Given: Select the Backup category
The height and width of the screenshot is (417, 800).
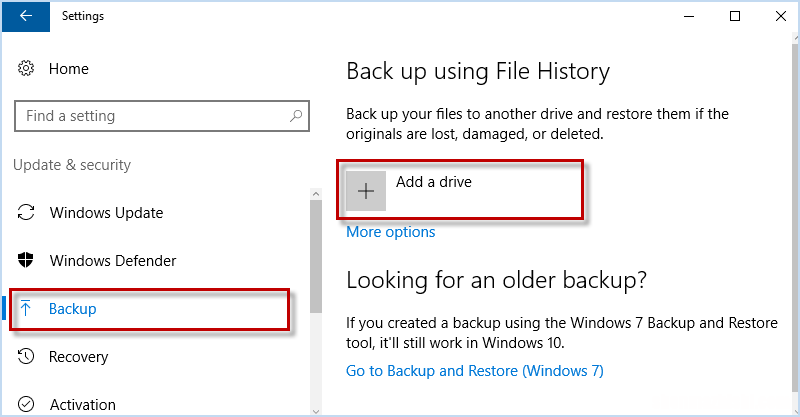Looking at the screenshot, I should click(72, 309).
